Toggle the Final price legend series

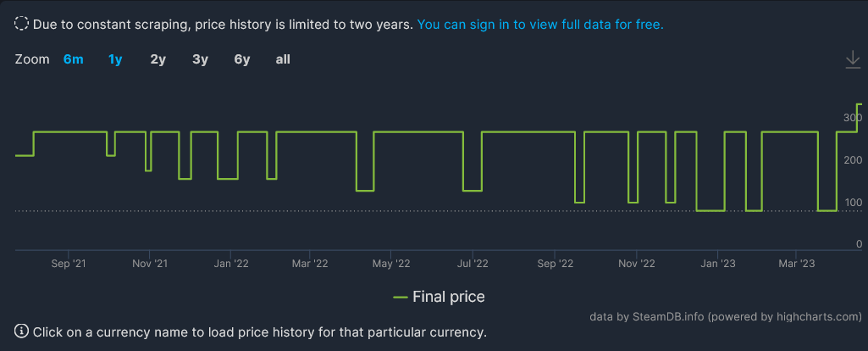pyautogui.click(x=448, y=297)
